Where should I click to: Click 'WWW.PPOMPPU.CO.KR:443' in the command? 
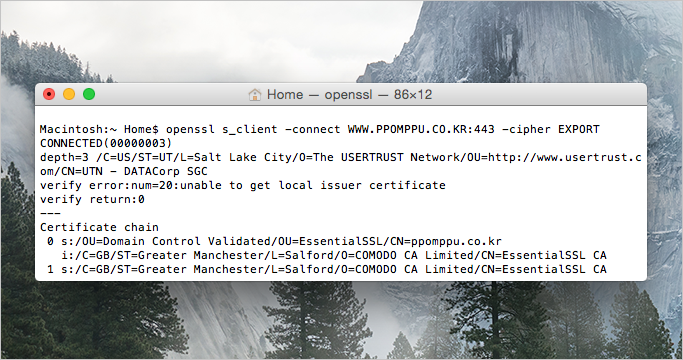[x=421, y=129]
